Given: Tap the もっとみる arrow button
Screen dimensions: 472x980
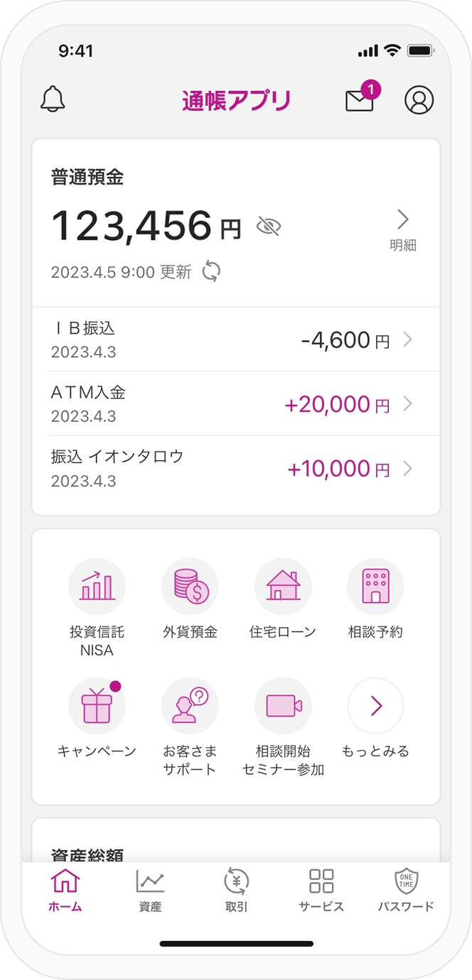Looking at the screenshot, I should [x=375, y=706].
